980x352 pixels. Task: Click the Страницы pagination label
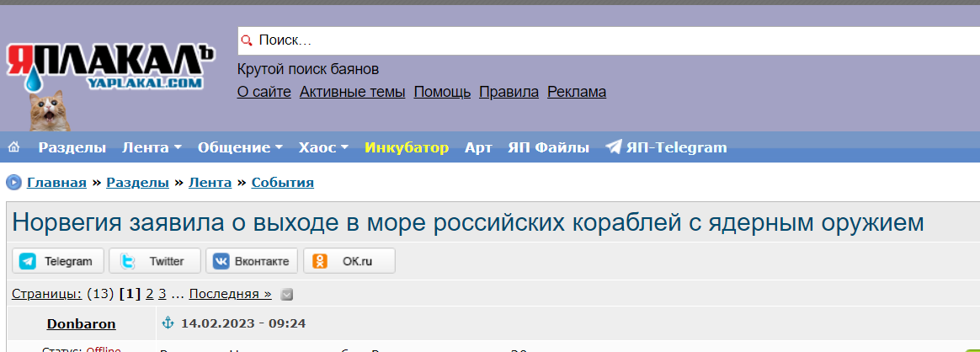(47, 294)
